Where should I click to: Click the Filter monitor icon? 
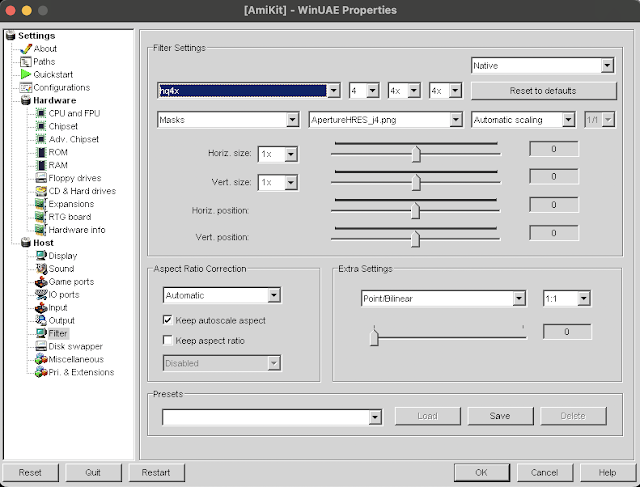pyautogui.click(x=41, y=334)
